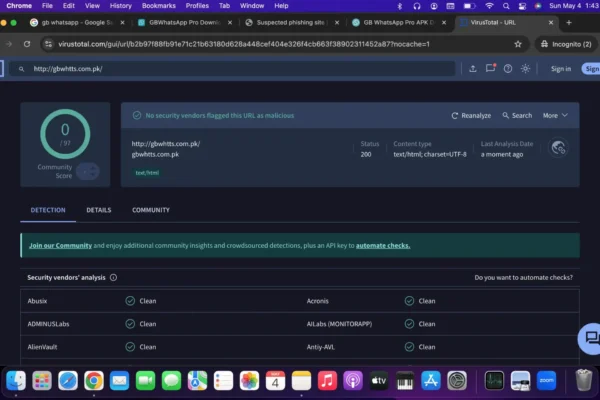
Task: Click the search magnifier icon in VirusTotal bar
Action: pyautogui.click(x=21, y=69)
